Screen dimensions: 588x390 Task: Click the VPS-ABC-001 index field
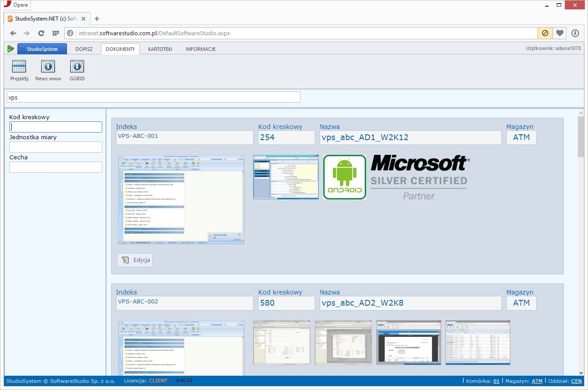pos(184,137)
